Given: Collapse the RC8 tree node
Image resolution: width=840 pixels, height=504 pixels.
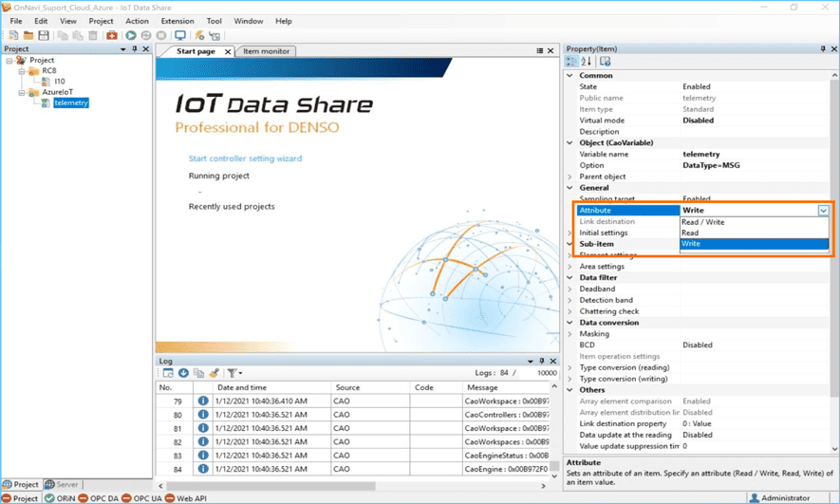Looking at the screenshot, I should pos(22,71).
